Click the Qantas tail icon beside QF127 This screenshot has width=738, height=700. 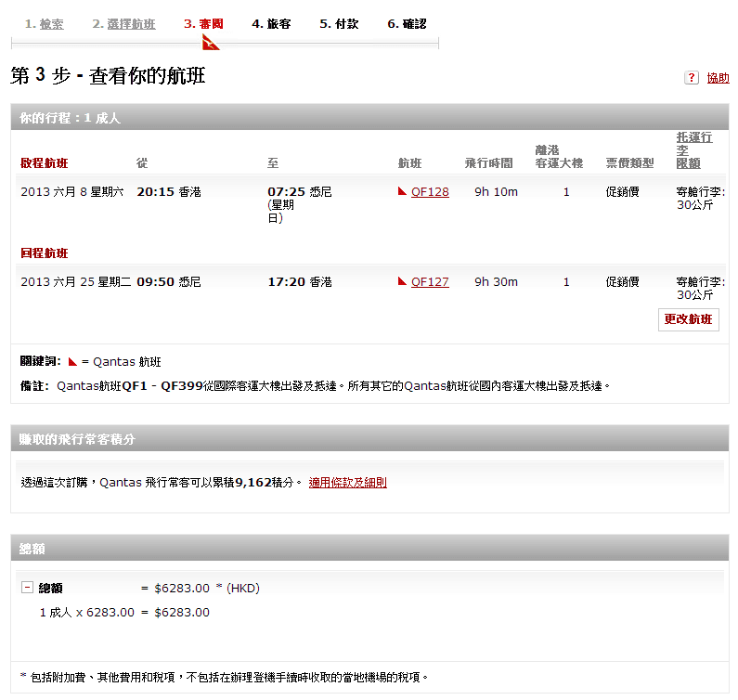click(402, 282)
